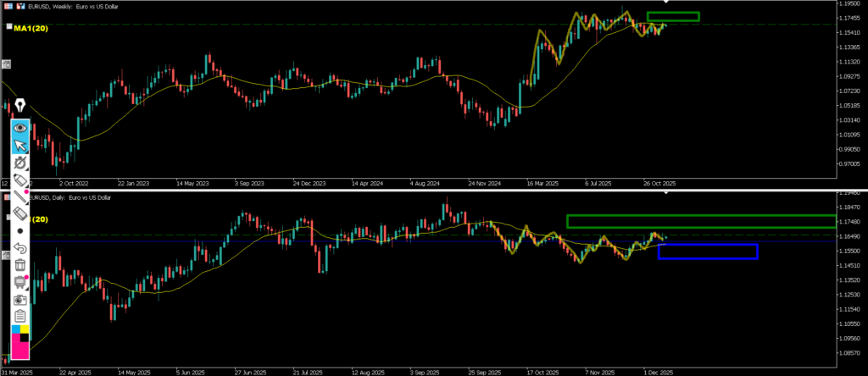
Task: Select the green rectangle on weekly chart
Action: point(672,16)
